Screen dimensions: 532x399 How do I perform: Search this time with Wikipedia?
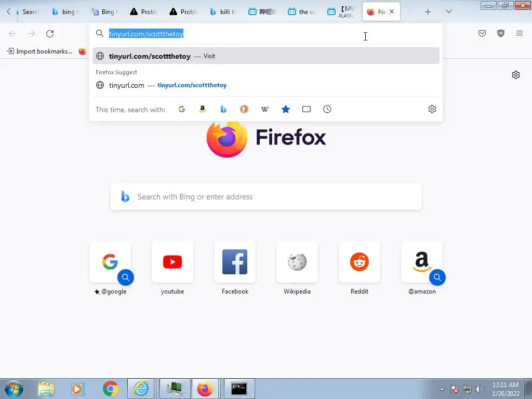pyautogui.click(x=264, y=109)
